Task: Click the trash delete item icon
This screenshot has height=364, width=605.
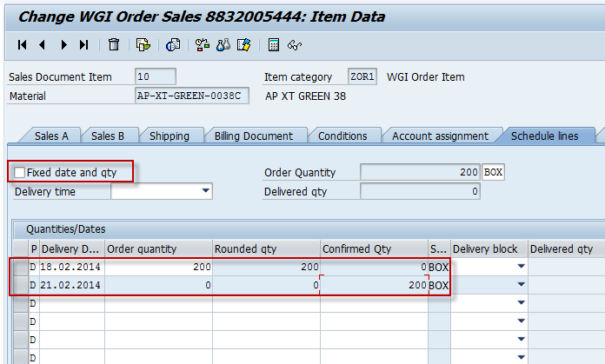Action: 114,44
